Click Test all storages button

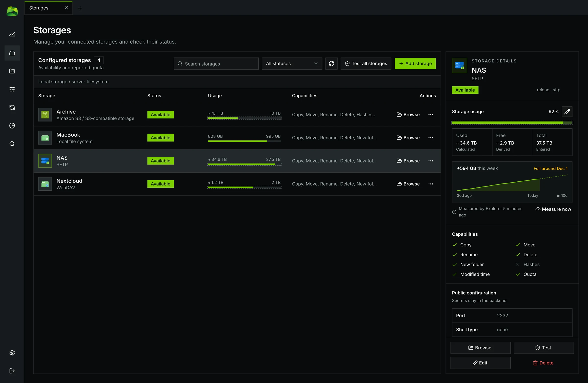click(x=366, y=64)
